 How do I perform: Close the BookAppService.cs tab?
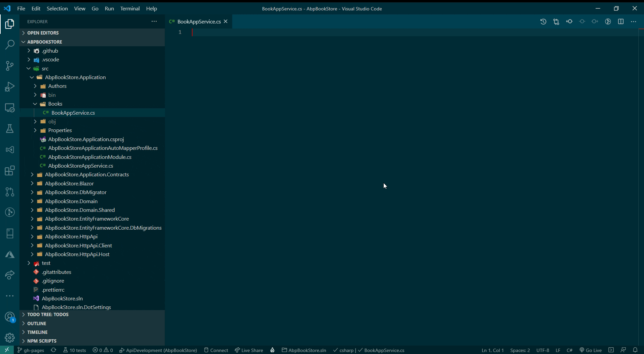point(226,21)
